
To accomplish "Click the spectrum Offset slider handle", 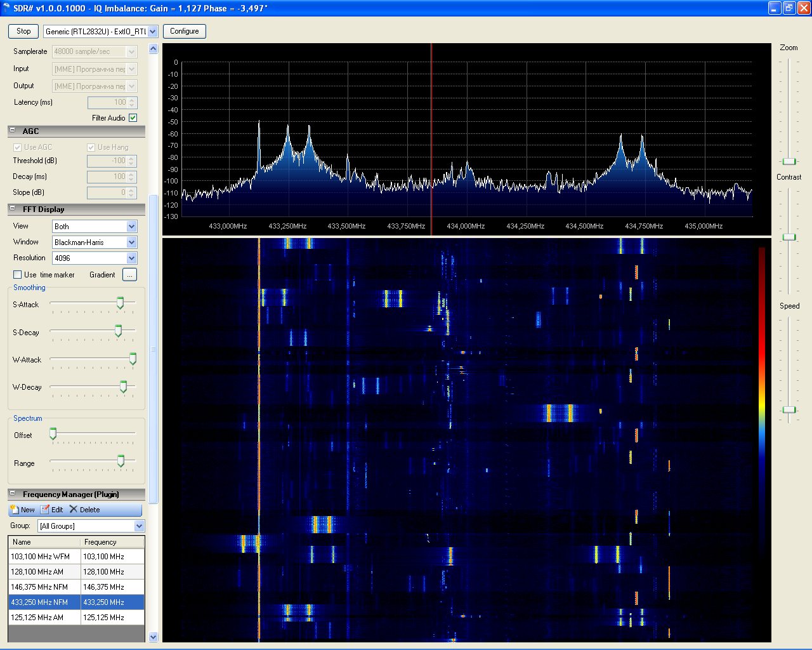I will [x=53, y=434].
